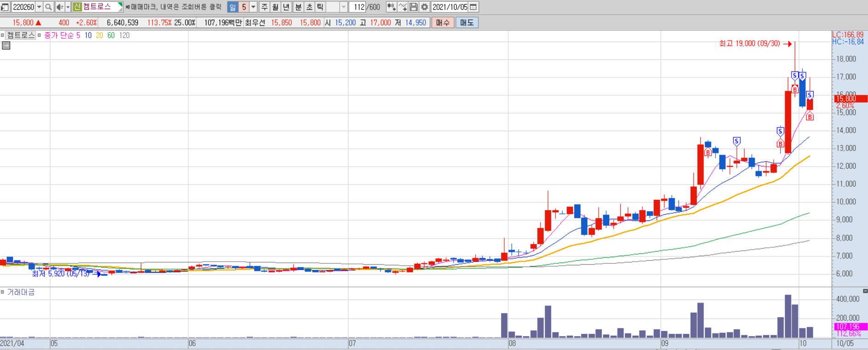Open the empty combo box after 틱

337,7
